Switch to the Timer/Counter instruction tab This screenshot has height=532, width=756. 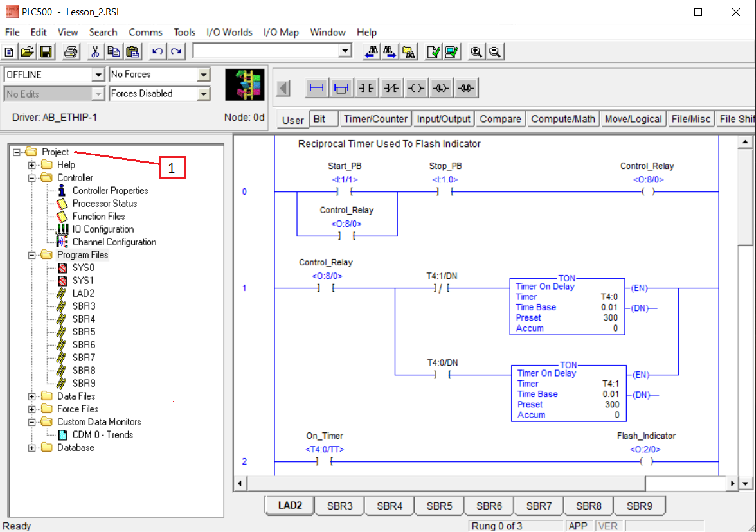375,119
